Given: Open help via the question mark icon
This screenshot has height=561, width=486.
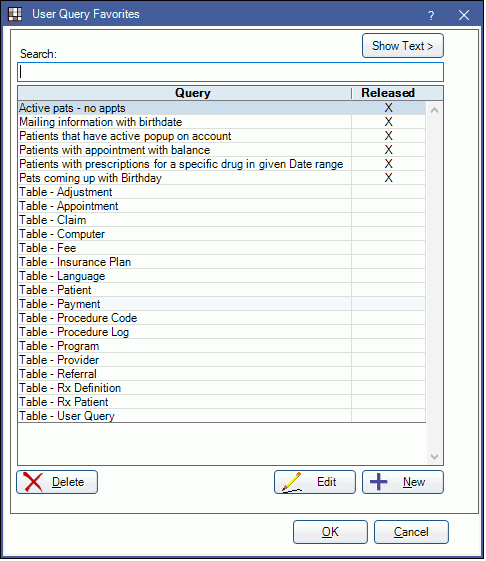Looking at the screenshot, I should (x=431, y=15).
